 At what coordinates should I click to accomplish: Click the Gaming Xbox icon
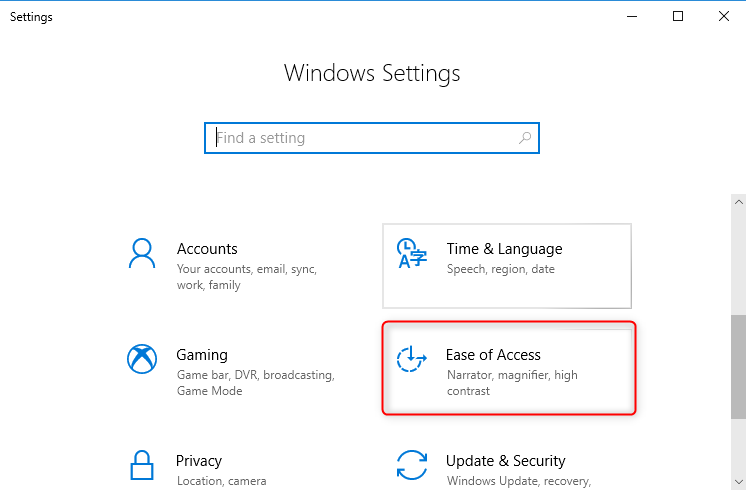coord(142,359)
